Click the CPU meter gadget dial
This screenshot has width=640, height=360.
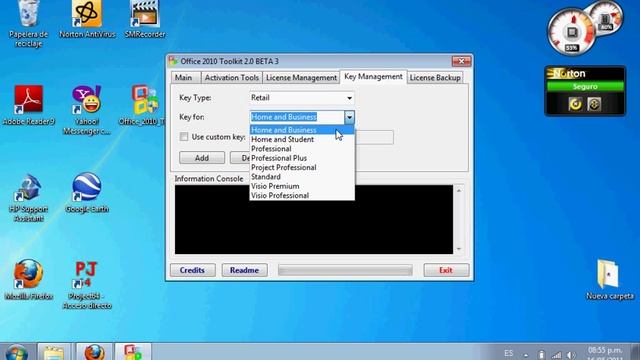(x=571, y=33)
